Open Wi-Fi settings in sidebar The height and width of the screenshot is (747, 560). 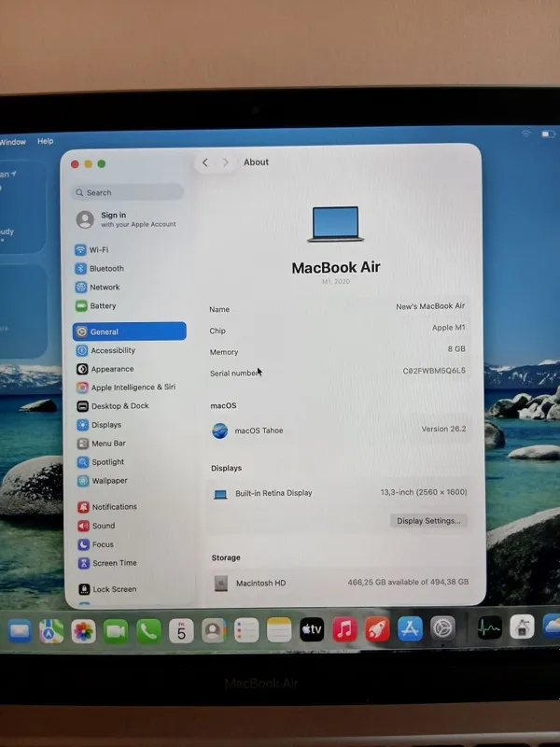pyautogui.click(x=91, y=249)
